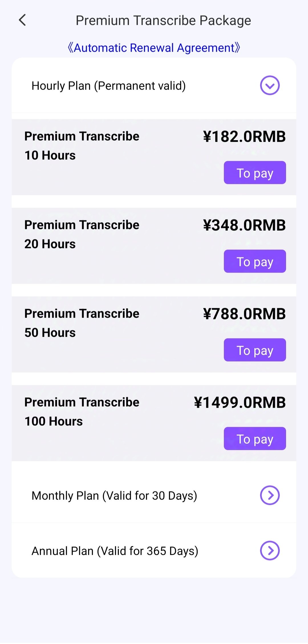The image size is (308, 644).
Task: Pay for the 20 Hours package
Action: [255, 261]
